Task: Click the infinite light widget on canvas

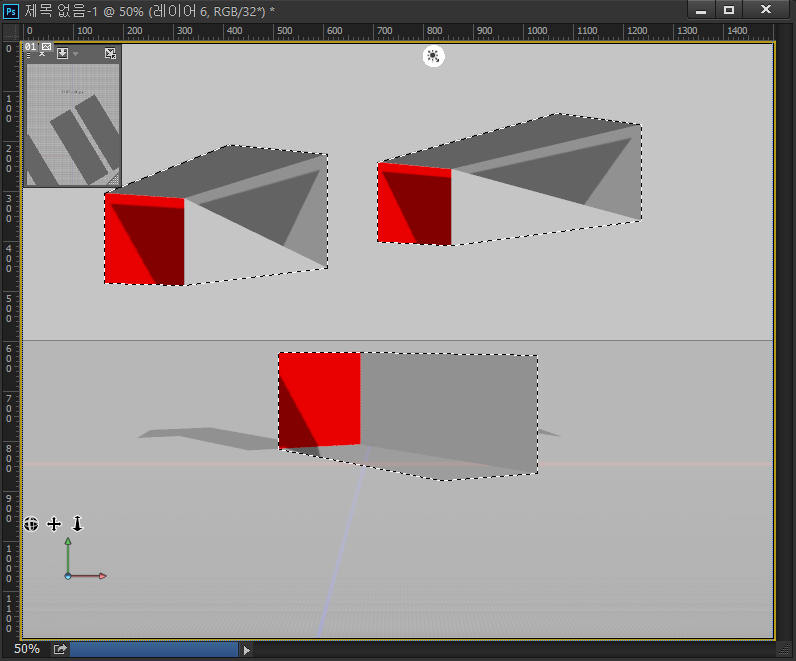Action: pyautogui.click(x=433, y=56)
